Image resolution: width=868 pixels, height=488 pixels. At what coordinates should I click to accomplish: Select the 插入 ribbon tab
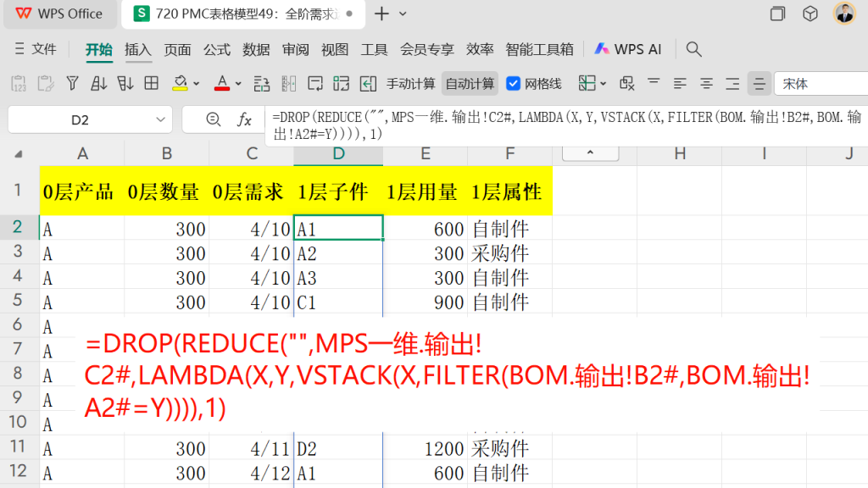click(x=138, y=49)
